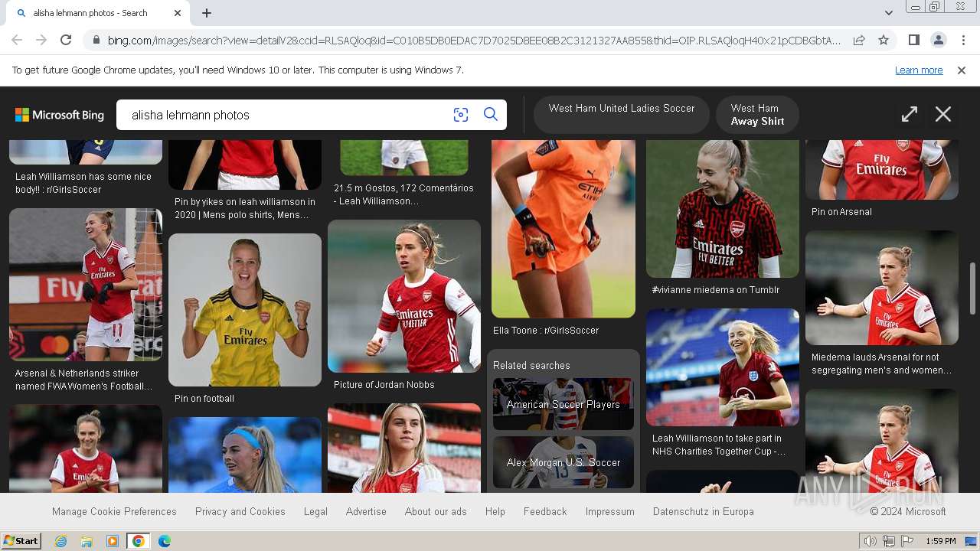
Task: Open a new tab with plus button
Action: click(207, 13)
